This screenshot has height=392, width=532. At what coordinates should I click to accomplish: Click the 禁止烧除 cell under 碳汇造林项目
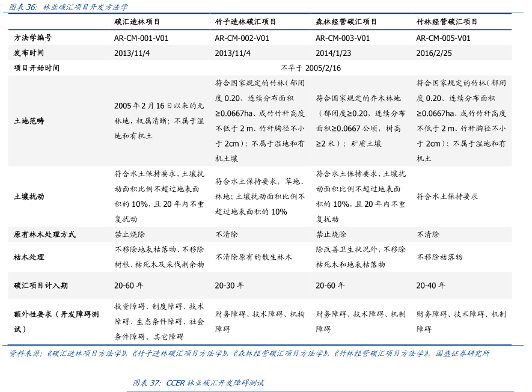[x=129, y=234]
